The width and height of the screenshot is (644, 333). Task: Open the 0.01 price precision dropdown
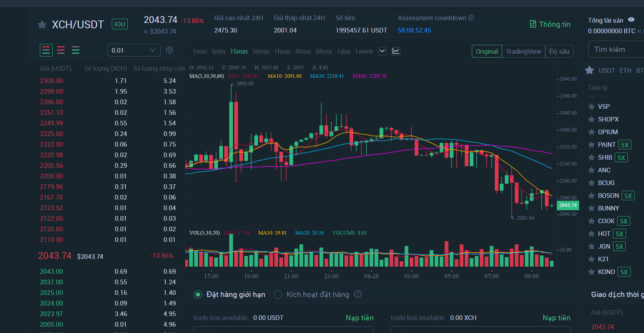tap(134, 50)
